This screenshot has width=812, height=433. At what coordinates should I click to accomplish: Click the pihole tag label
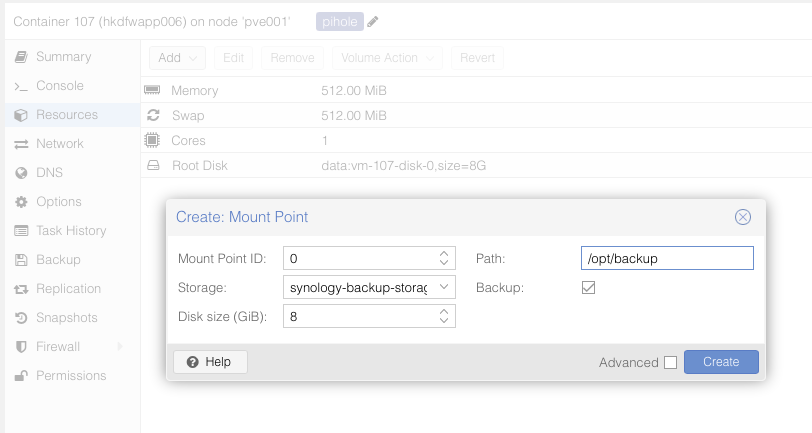click(340, 22)
